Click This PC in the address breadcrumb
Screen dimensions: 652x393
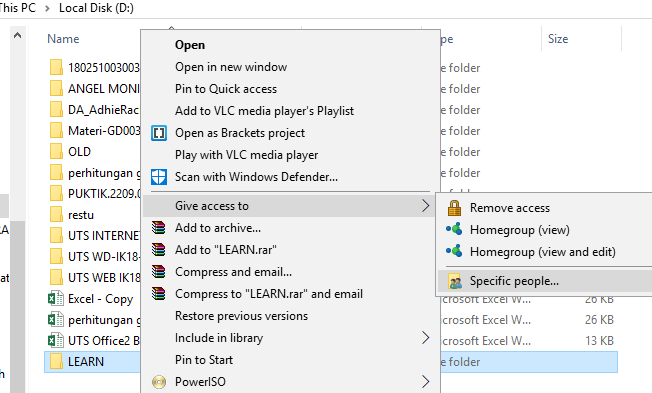(17, 8)
